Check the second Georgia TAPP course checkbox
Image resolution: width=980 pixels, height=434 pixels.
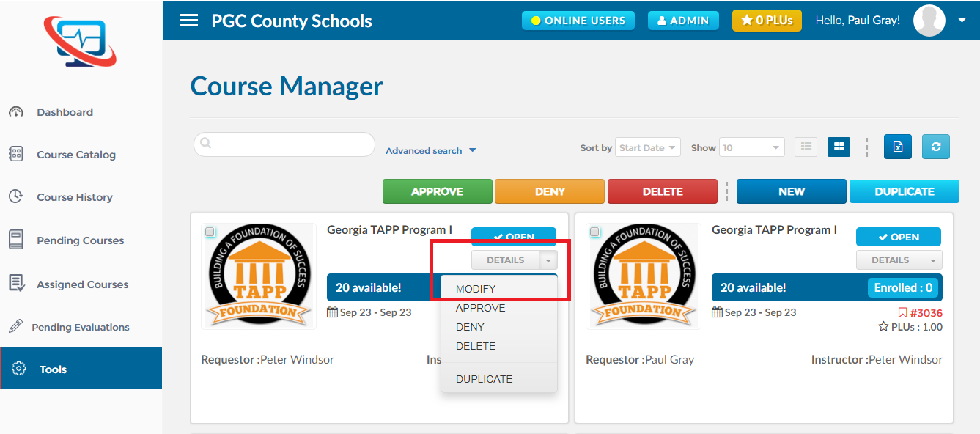(x=595, y=232)
